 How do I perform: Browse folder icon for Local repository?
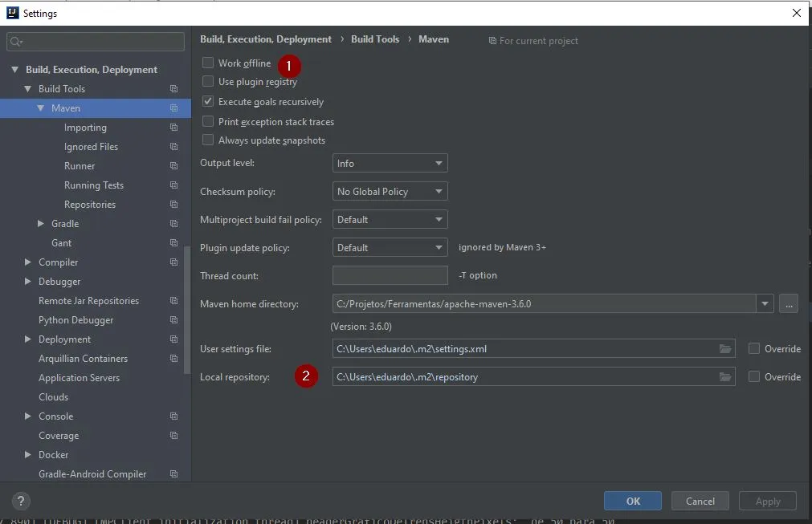coord(725,377)
